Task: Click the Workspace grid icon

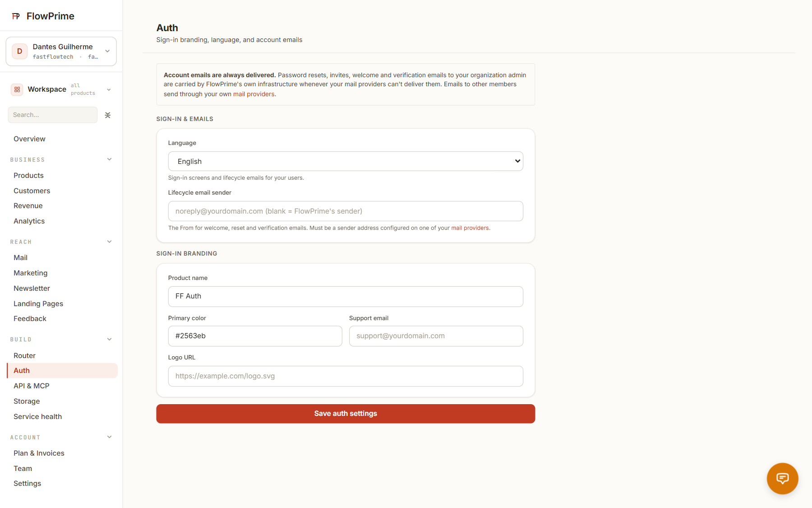Action: point(17,89)
